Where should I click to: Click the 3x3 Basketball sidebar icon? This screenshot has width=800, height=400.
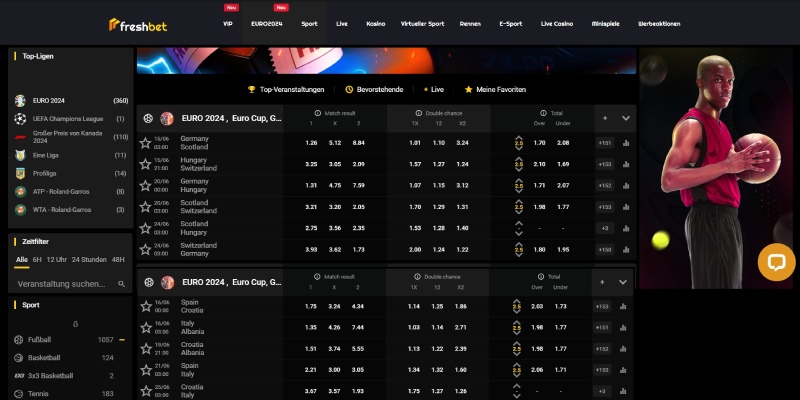tap(19, 376)
